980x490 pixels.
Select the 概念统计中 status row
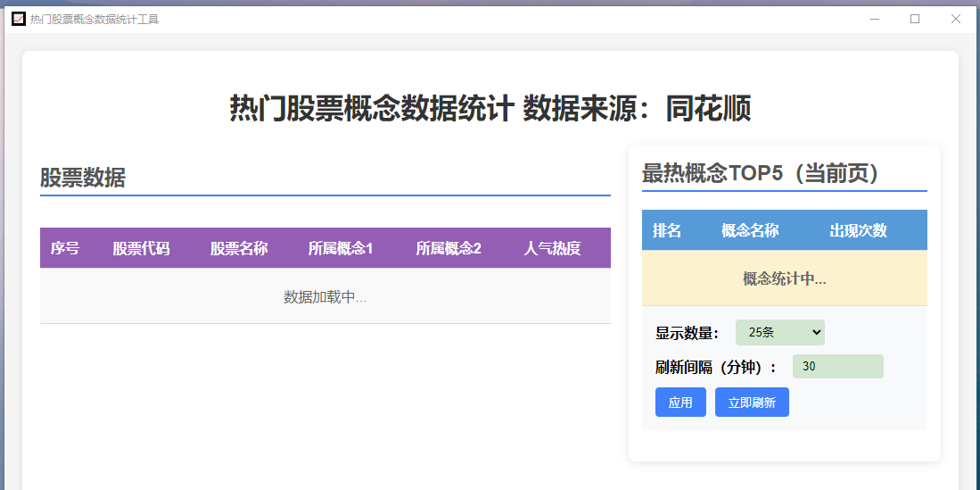tap(784, 278)
